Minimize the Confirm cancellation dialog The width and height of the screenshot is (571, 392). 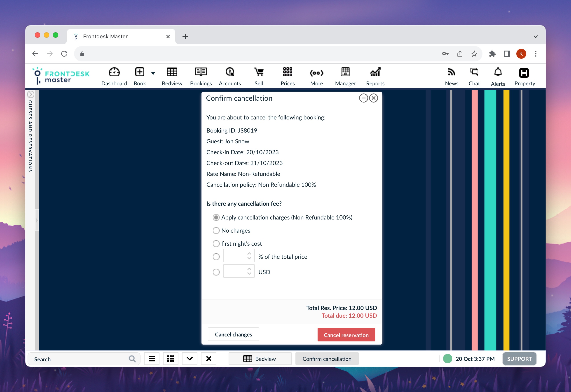[x=363, y=98]
